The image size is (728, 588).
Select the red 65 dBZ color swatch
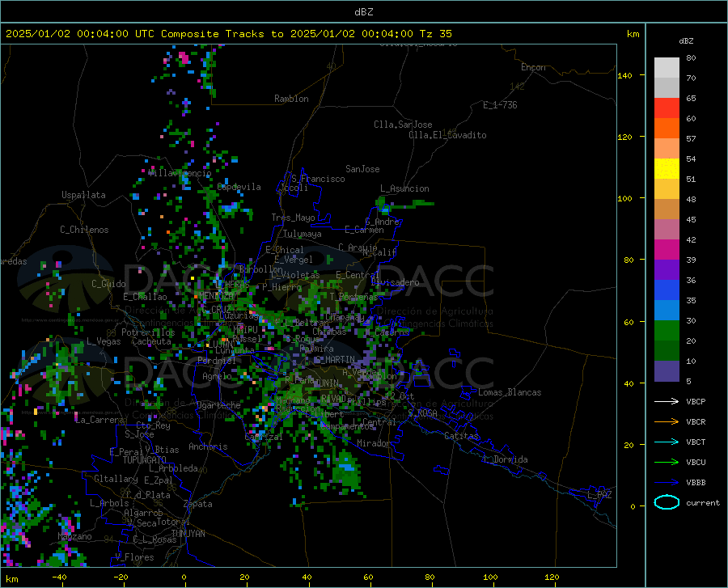tap(667, 108)
